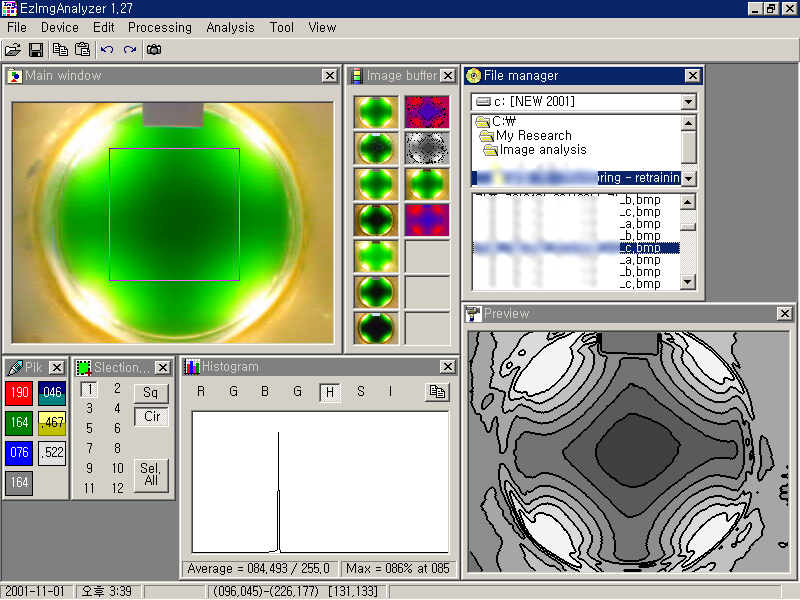800x600 pixels.
Task: Select the C: root folder node
Action: (x=495, y=121)
